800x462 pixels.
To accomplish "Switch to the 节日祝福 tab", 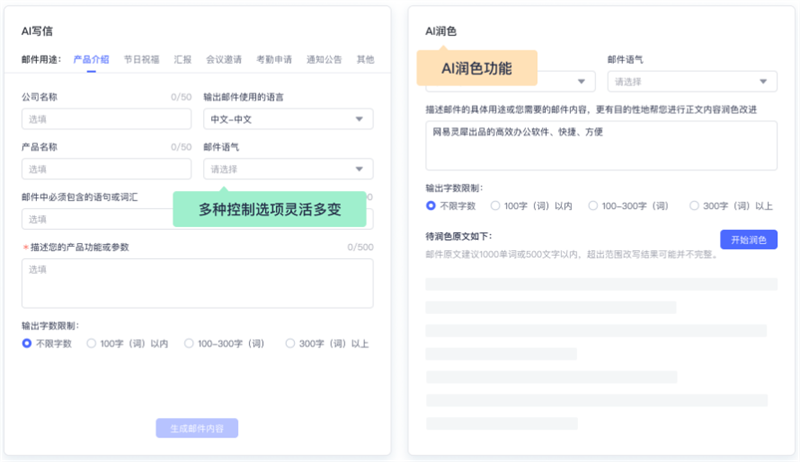I will 141,60.
